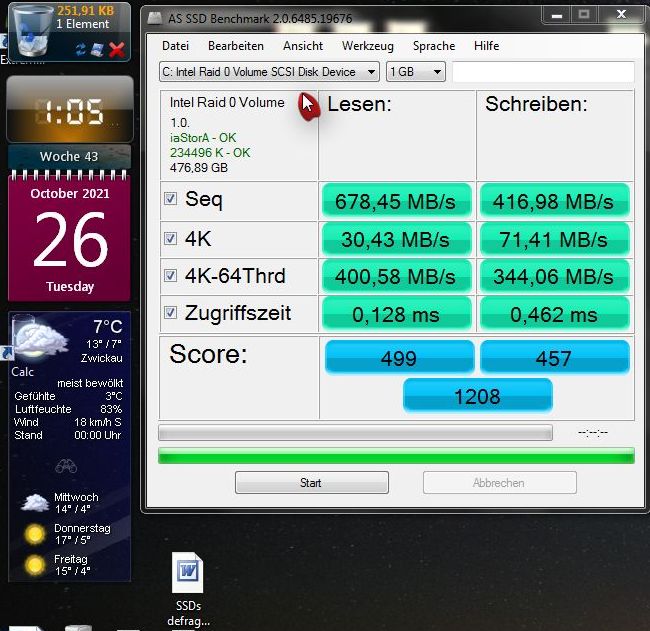
Task: Click the empty text field beside size dropdown
Action: click(x=543, y=72)
